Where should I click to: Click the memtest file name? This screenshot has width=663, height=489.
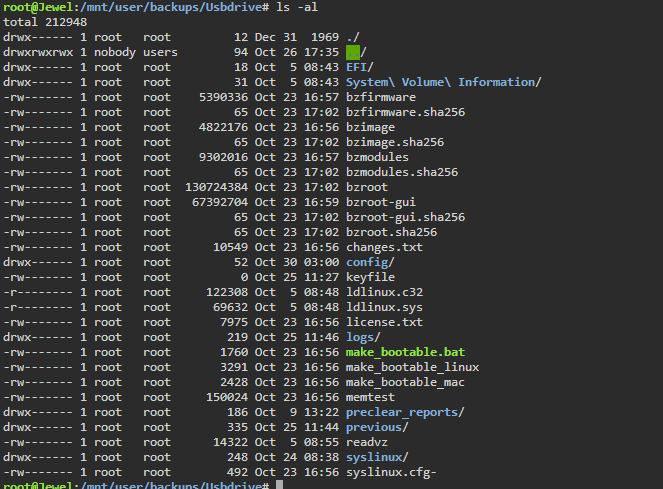coord(370,398)
